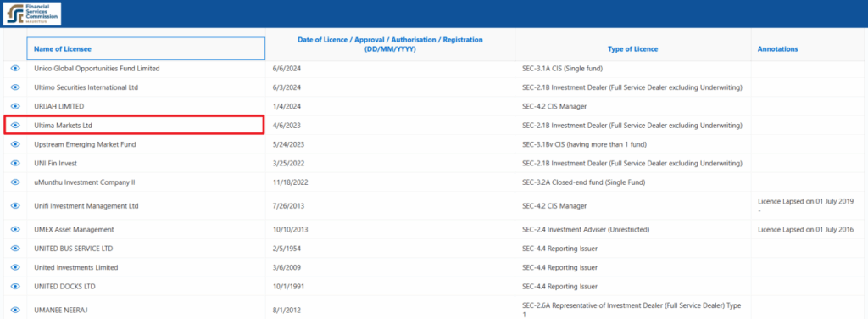Select date 5/24/2023
This screenshot has height=319, width=868.
pyautogui.click(x=288, y=144)
